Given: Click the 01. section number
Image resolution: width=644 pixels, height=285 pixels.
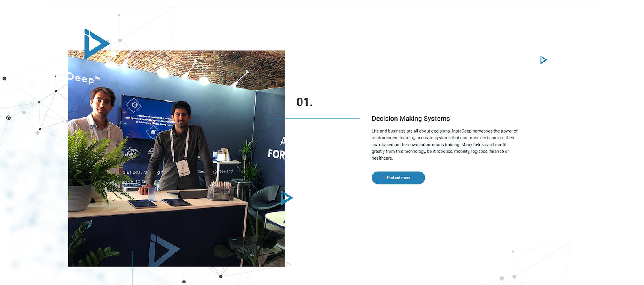Looking at the screenshot, I should coord(304,102).
